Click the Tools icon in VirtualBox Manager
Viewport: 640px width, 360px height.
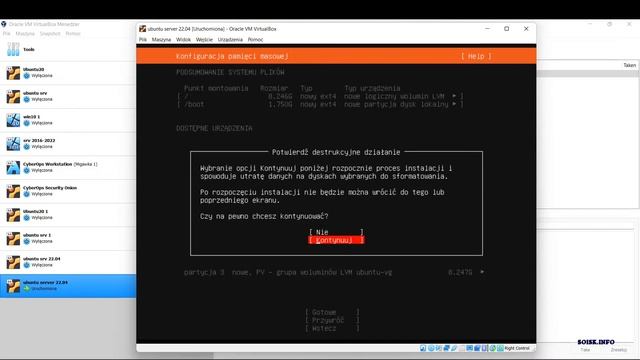click(x=13, y=49)
